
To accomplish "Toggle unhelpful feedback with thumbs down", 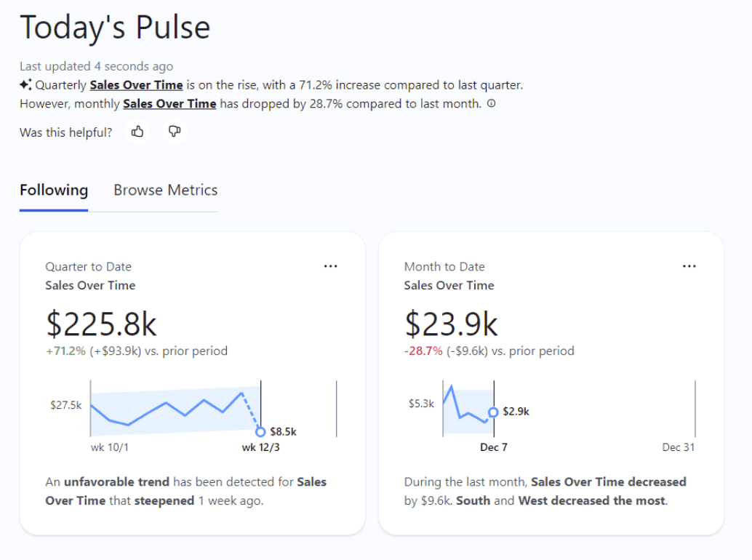I will [174, 132].
